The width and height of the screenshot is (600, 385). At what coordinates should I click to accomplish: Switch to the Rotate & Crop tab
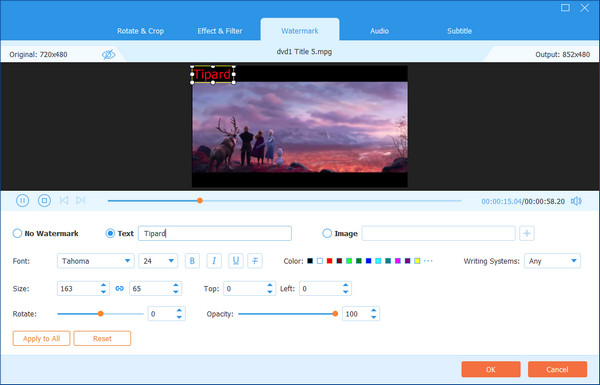(140, 31)
